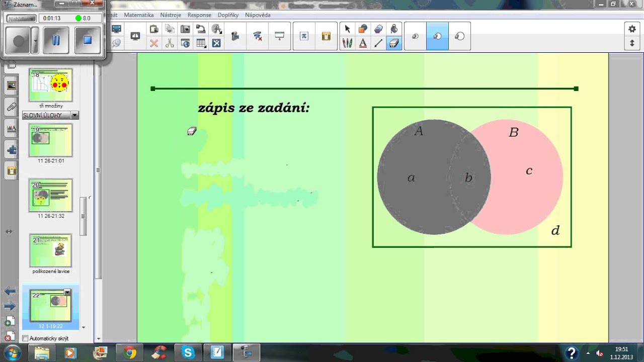644x362 pixels.
Task: Open the Gallery sidebar tab
Action: click(11, 85)
